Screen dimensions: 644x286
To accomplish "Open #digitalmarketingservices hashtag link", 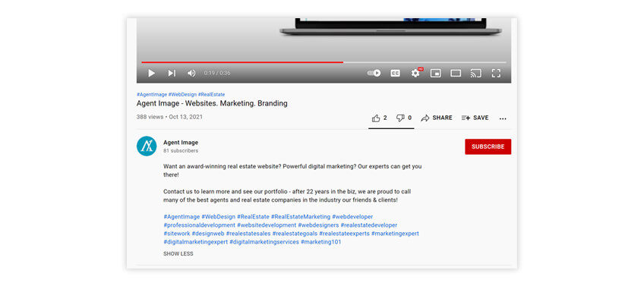I will [x=264, y=242].
